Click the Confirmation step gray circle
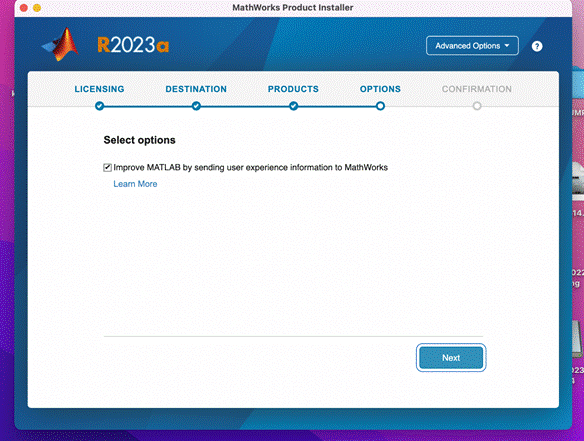This screenshot has width=584, height=441. coord(477,106)
